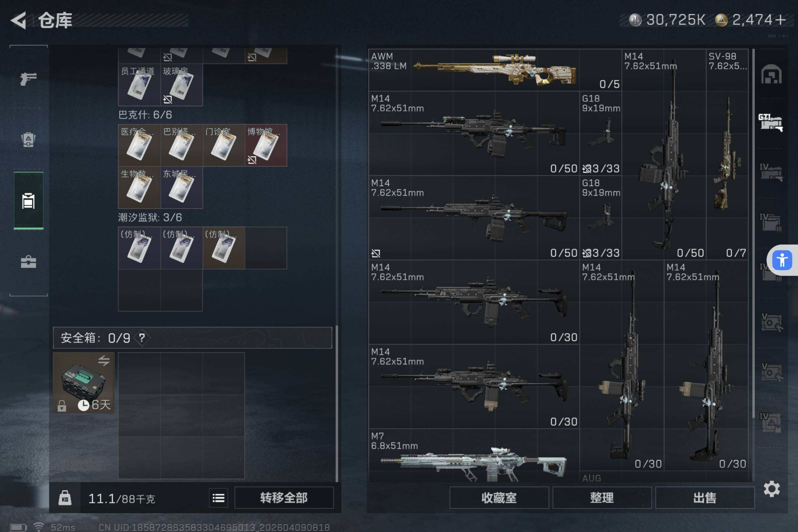
Task: Click the safe box help question mark
Action: 142,337
